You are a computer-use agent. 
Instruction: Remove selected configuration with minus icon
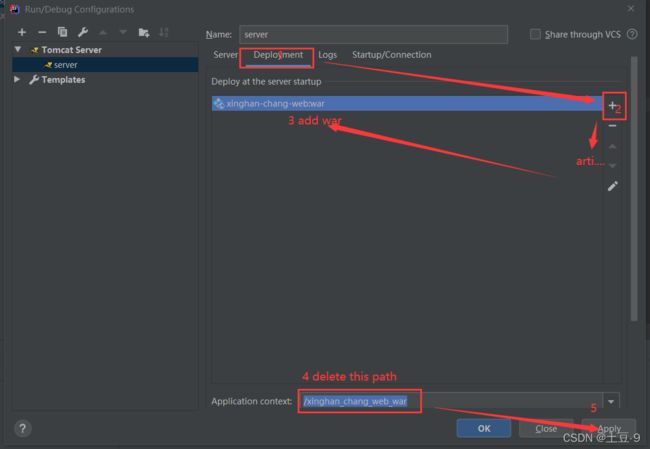click(41, 32)
